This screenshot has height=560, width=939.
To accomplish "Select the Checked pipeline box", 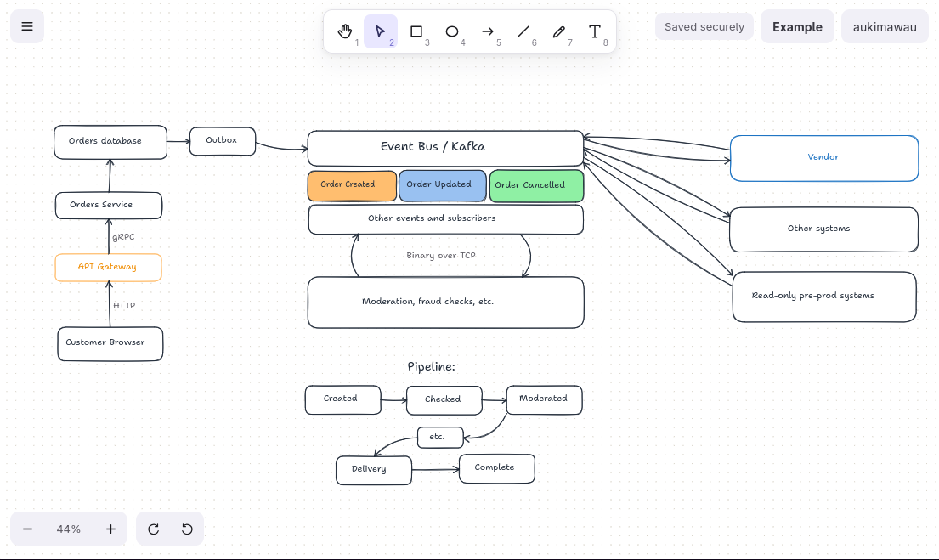I will [444, 400].
